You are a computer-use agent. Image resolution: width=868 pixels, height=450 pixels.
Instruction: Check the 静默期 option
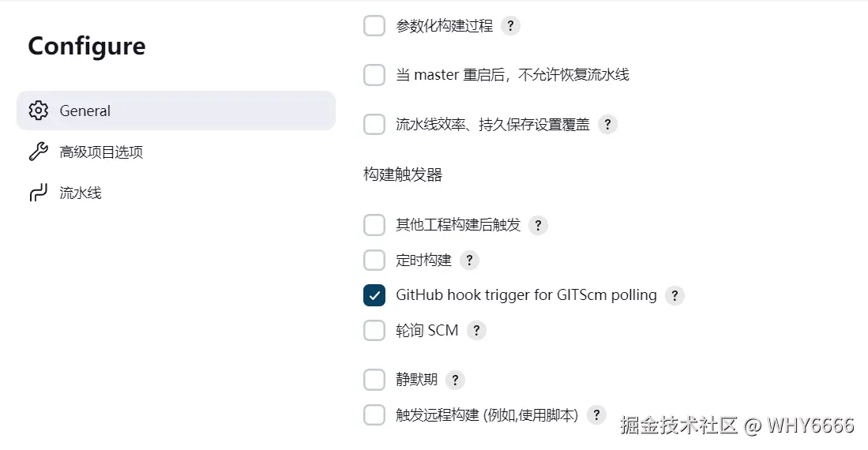pyautogui.click(x=374, y=380)
